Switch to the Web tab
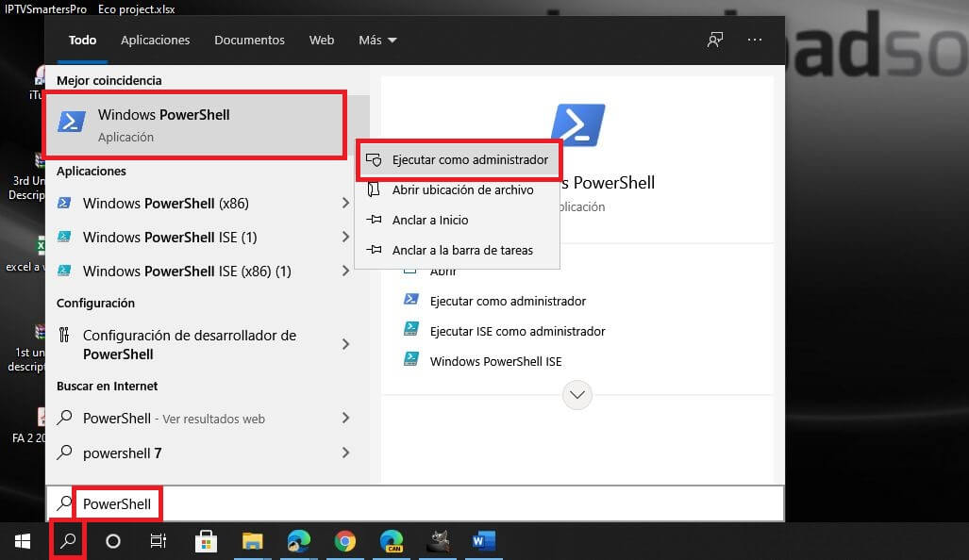 pyautogui.click(x=322, y=41)
